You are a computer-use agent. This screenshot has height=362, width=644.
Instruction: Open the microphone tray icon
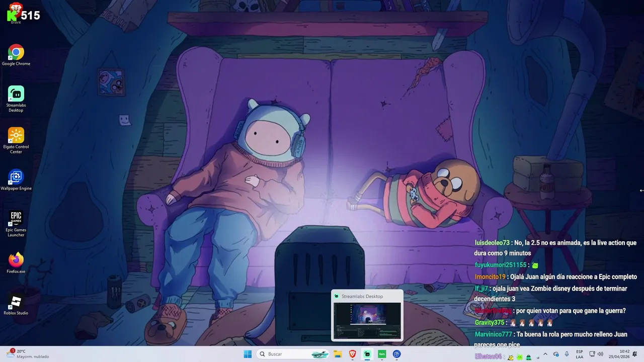[x=567, y=354]
